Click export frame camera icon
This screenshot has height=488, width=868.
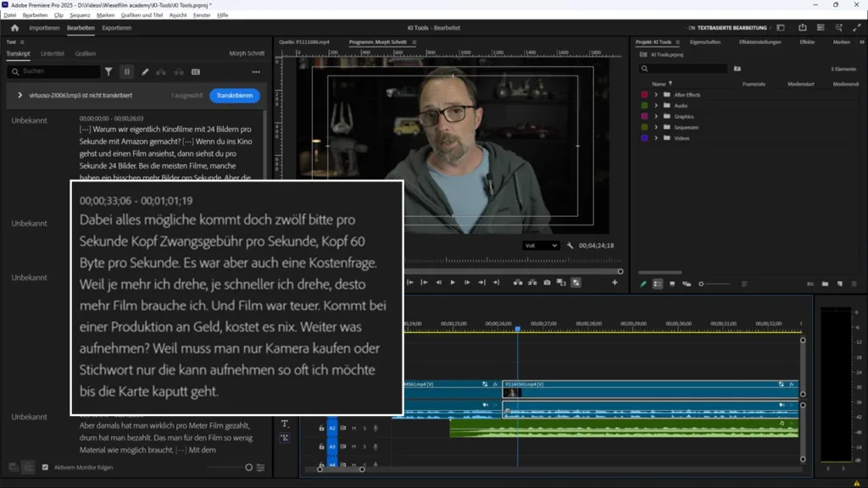(547, 282)
